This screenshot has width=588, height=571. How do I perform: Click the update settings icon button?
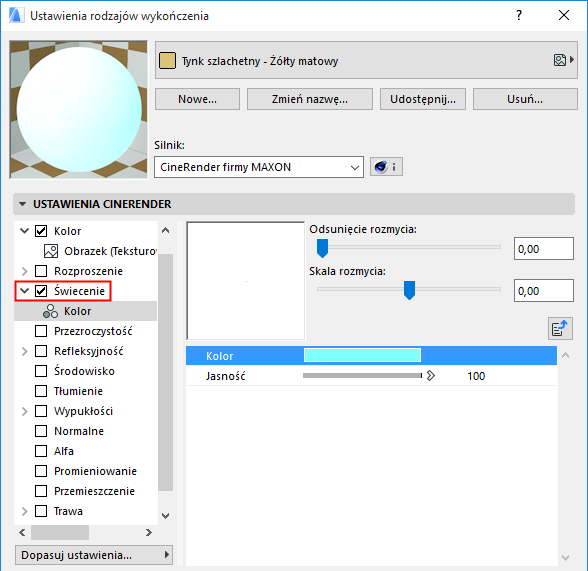(560, 328)
